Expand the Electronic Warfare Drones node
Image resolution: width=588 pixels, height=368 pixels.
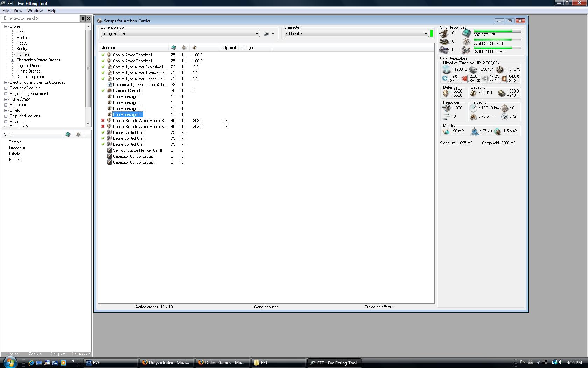tap(13, 60)
